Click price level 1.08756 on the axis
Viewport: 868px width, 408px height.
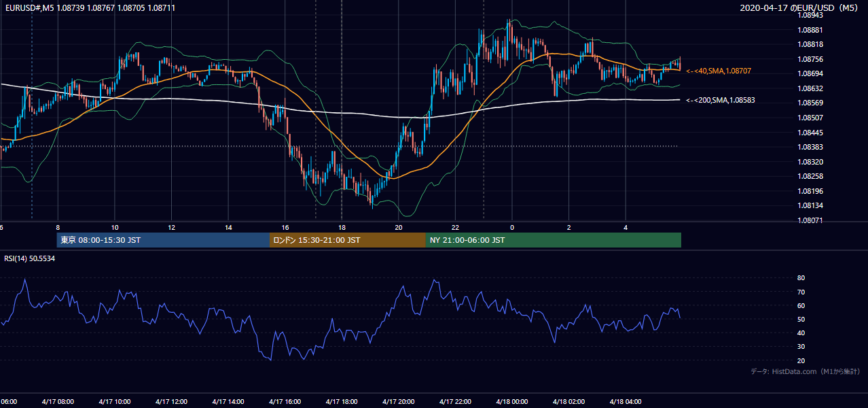tap(811, 59)
